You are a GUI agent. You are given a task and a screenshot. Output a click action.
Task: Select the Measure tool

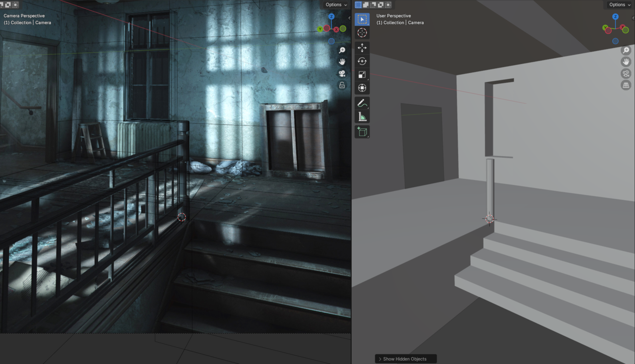coord(361,116)
